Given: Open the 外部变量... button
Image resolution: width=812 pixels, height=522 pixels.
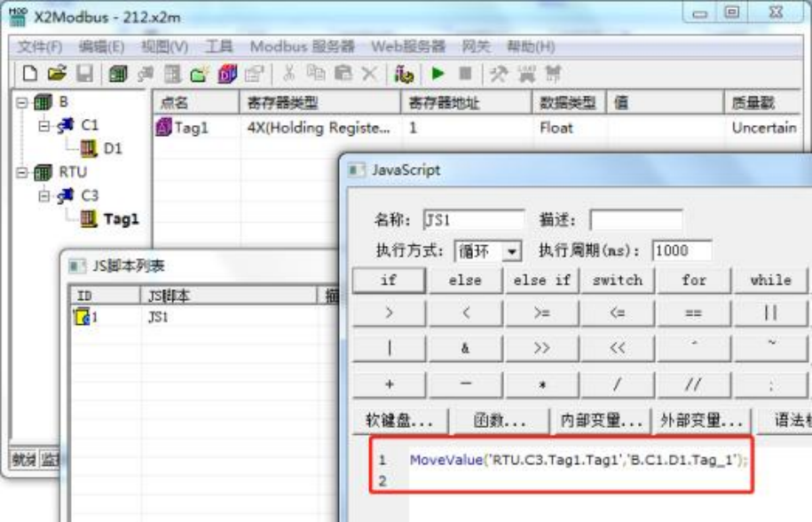Looking at the screenshot, I should (702, 421).
